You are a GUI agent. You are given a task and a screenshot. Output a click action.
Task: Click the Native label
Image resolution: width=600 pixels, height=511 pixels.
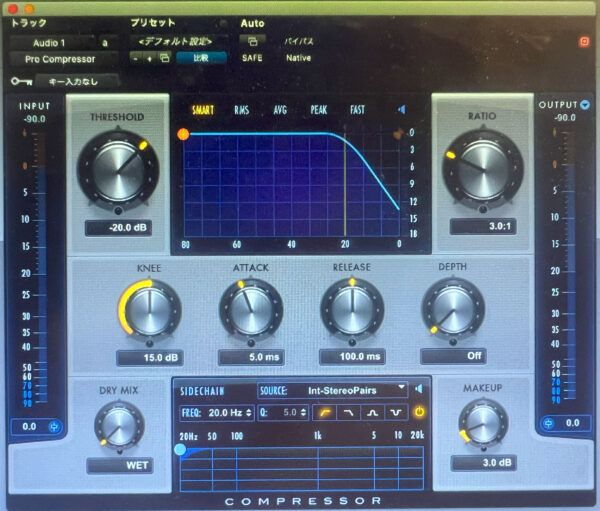pyautogui.click(x=298, y=58)
